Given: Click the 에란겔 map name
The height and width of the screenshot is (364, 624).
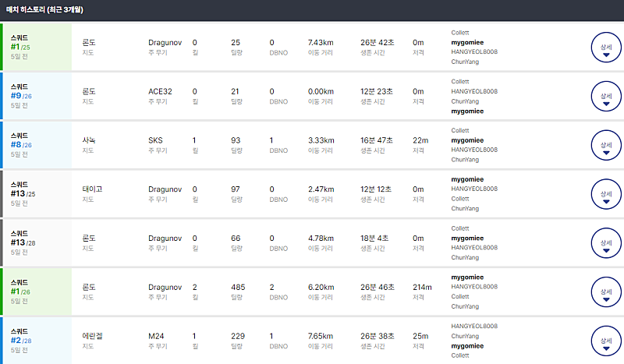Looking at the screenshot, I should click(x=92, y=335).
